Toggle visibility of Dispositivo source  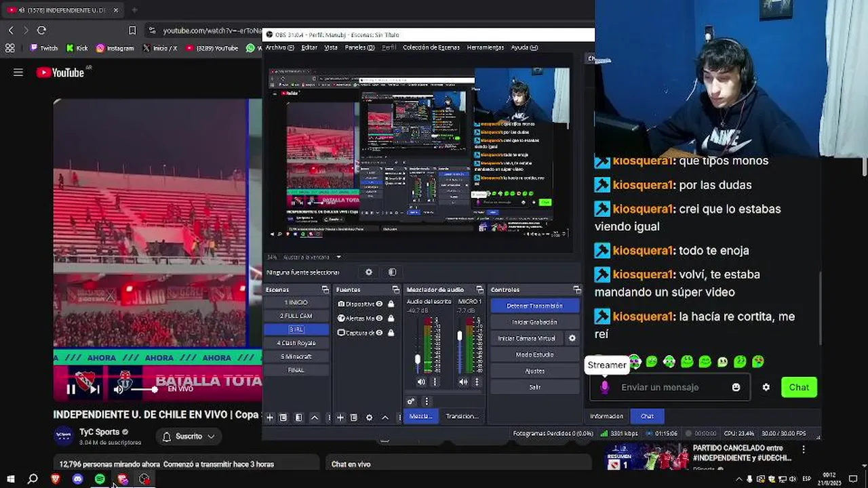tap(379, 304)
